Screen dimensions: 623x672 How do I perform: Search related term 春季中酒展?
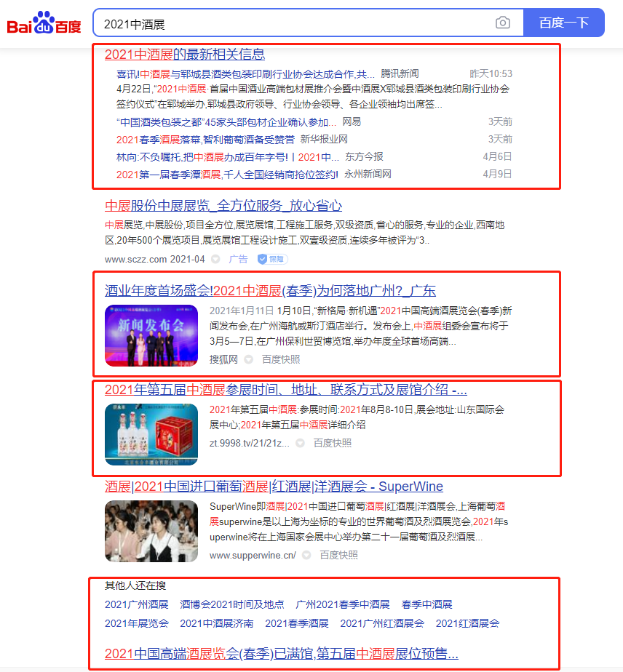[x=426, y=604]
